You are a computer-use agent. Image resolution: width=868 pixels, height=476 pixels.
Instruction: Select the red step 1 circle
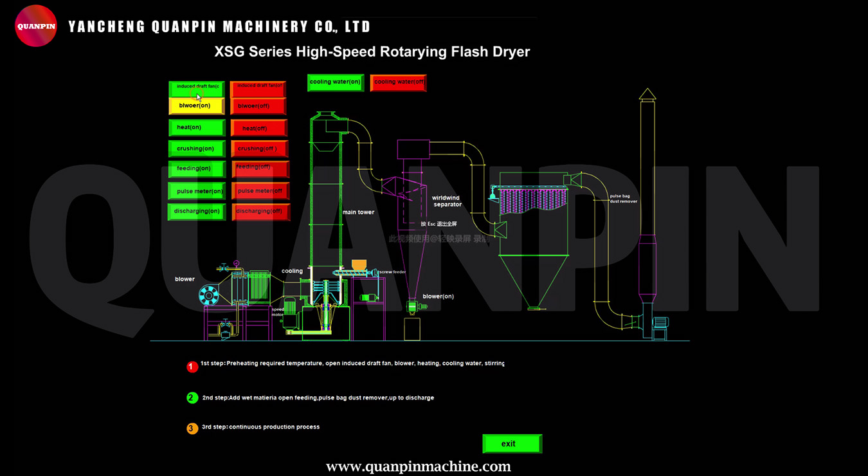pos(192,367)
